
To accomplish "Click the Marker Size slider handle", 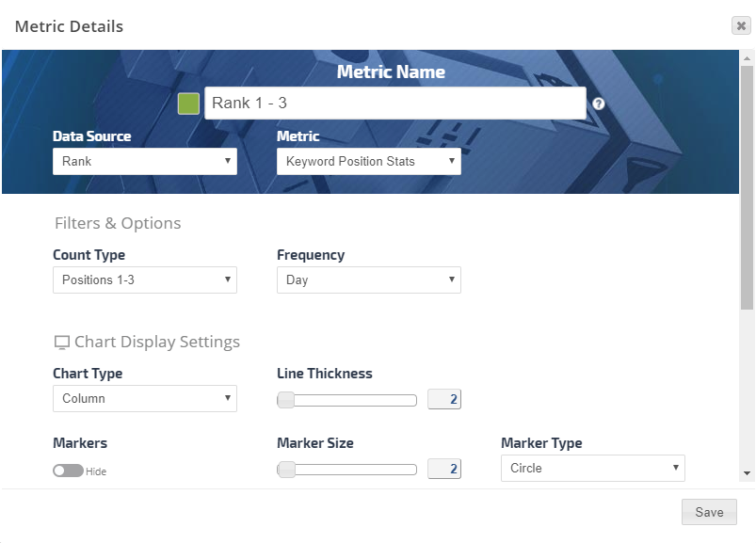I will tap(285, 469).
